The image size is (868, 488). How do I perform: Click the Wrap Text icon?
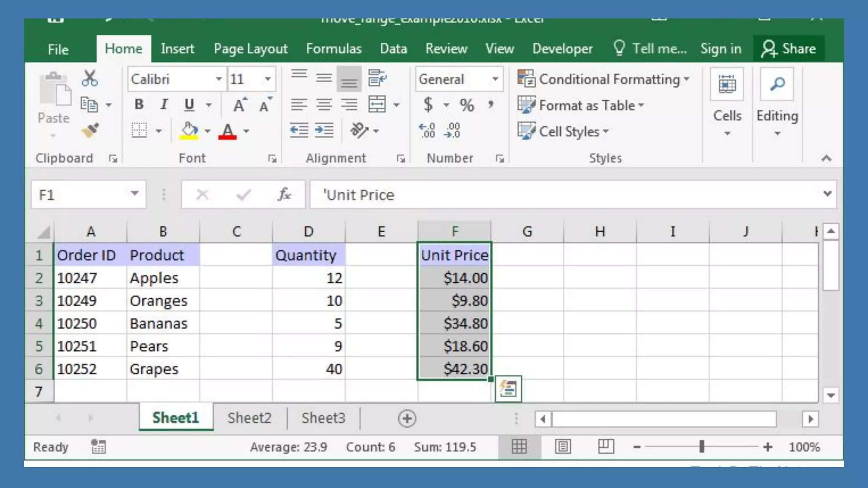(x=377, y=78)
